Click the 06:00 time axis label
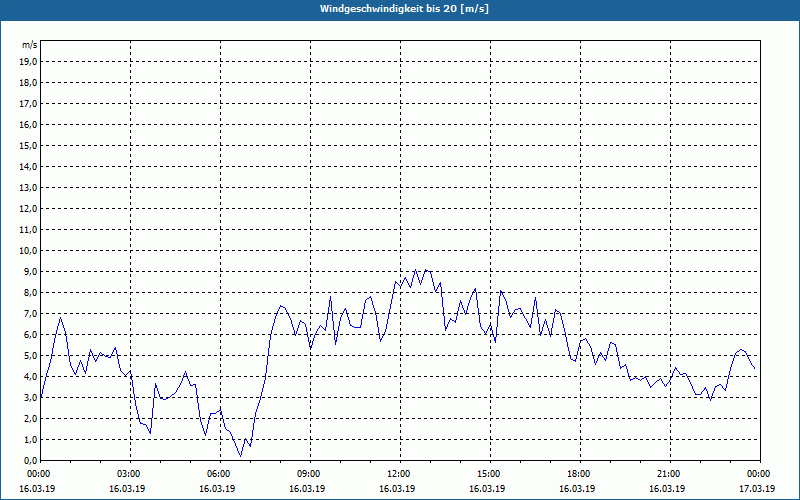This screenshot has height=500, width=800. (x=218, y=474)
